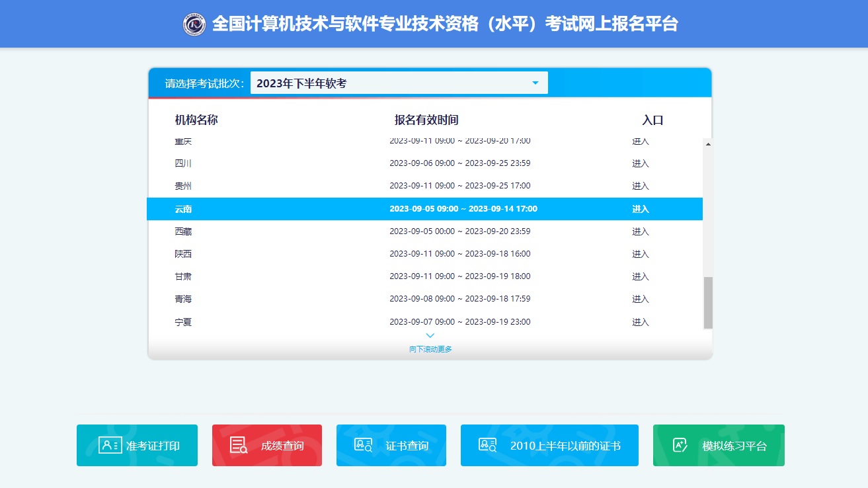Open 进入 entry for 四川
This screenshot has height=488, width=868.
point(640,163)
